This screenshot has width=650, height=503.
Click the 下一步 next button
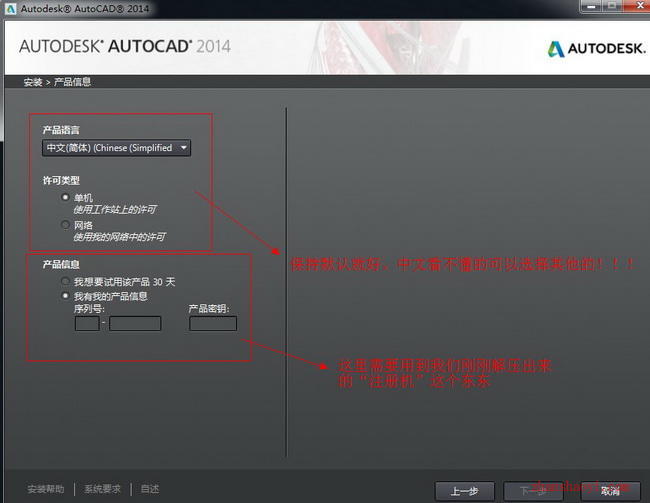pyautogui.click(x=533, y=491)
